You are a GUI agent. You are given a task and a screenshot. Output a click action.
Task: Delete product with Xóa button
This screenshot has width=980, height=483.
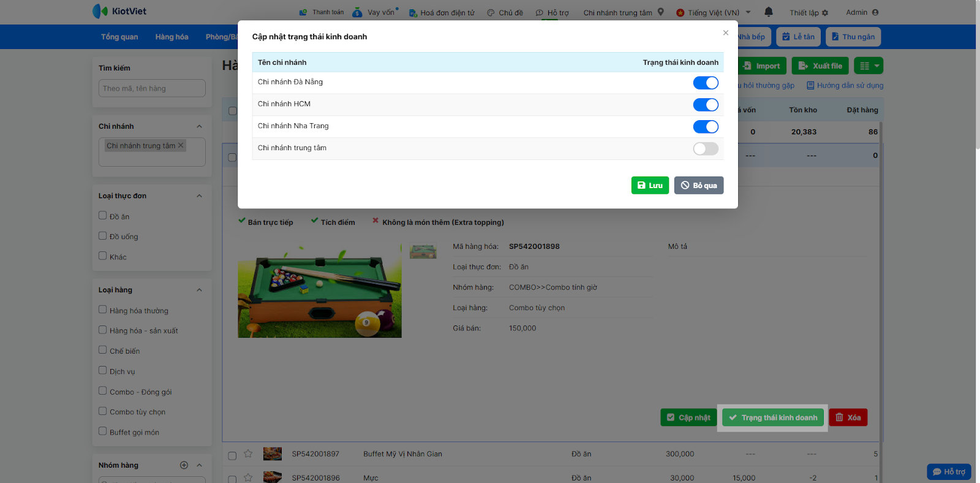(x=848, y=417)
